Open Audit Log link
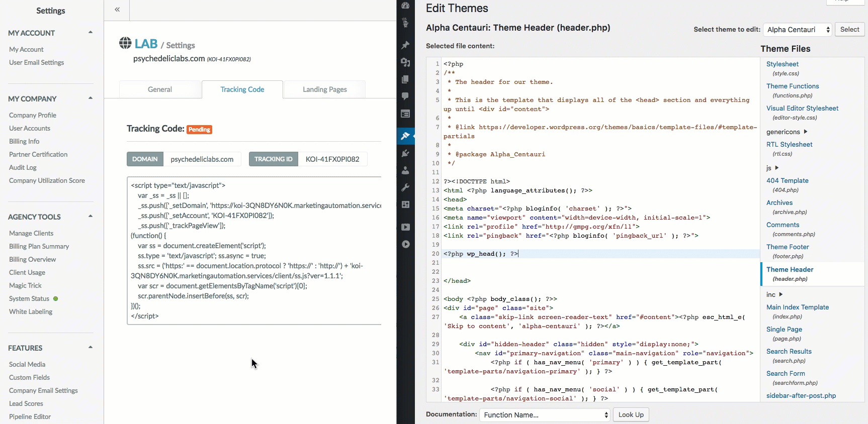Image resolution: width=868 pixels, height=424 pixels. click(23, 167)
